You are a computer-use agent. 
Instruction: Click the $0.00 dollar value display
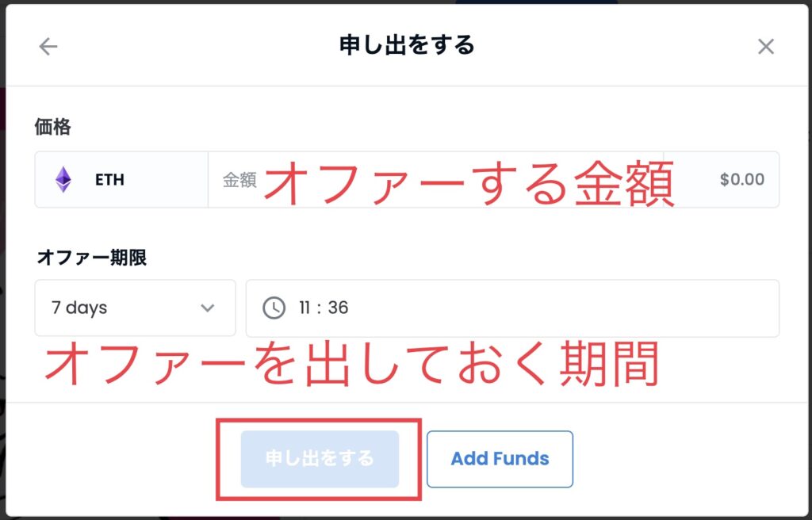point(742,180)
